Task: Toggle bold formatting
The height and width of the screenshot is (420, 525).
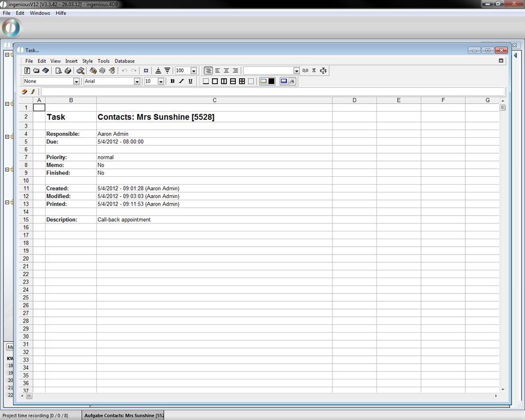Action: (172, 82)
